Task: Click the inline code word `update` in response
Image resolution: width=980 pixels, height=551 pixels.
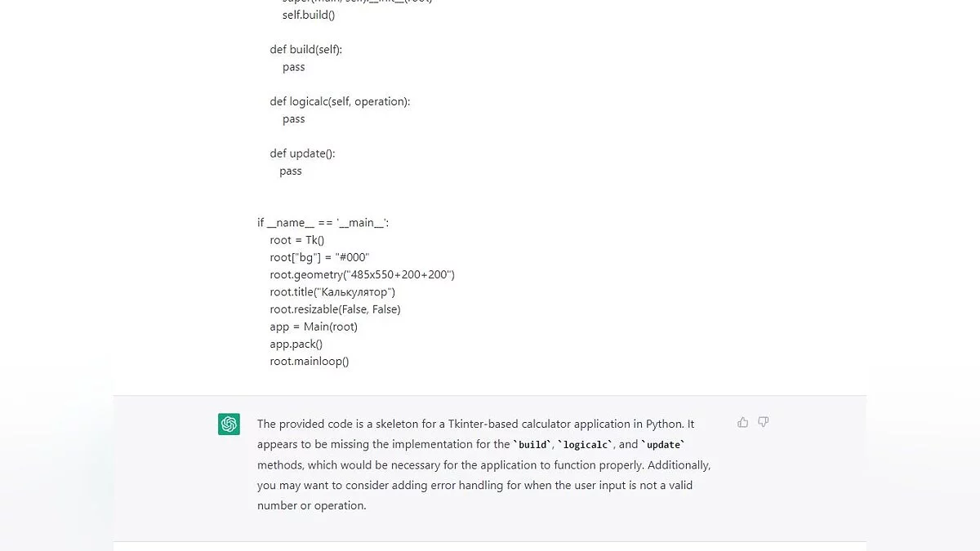Action: click(x=663, y=445)
